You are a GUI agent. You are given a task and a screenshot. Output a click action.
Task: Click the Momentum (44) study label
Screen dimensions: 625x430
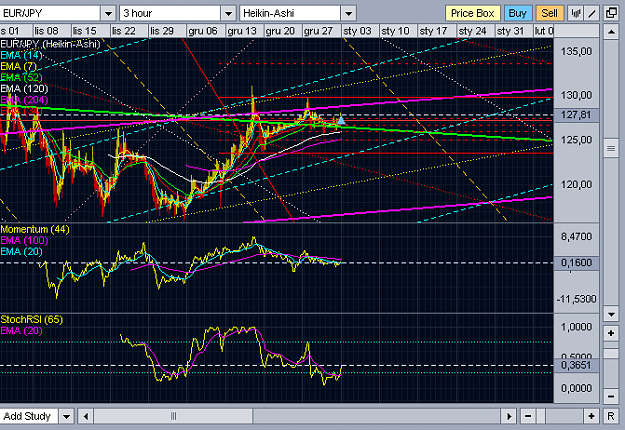35,230
